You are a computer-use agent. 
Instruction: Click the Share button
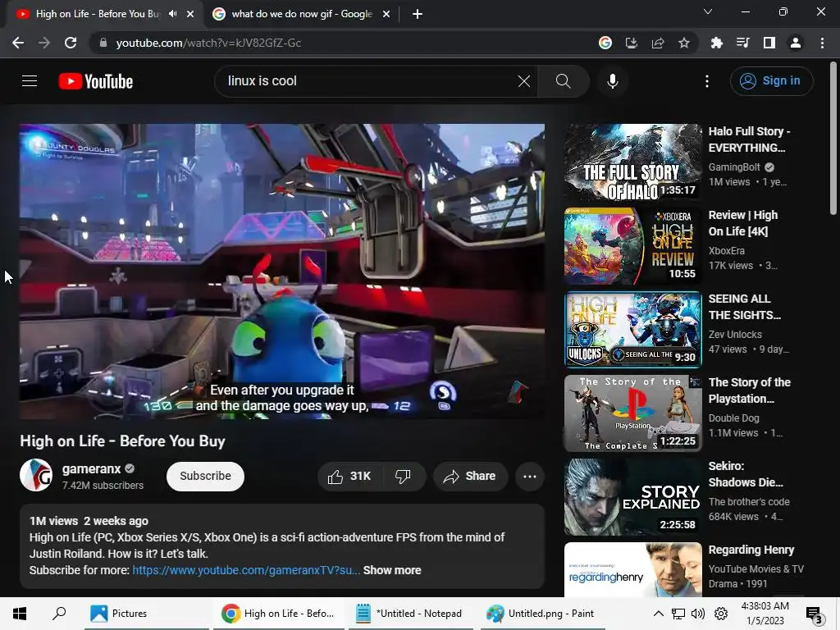click(x=470, y=477)
